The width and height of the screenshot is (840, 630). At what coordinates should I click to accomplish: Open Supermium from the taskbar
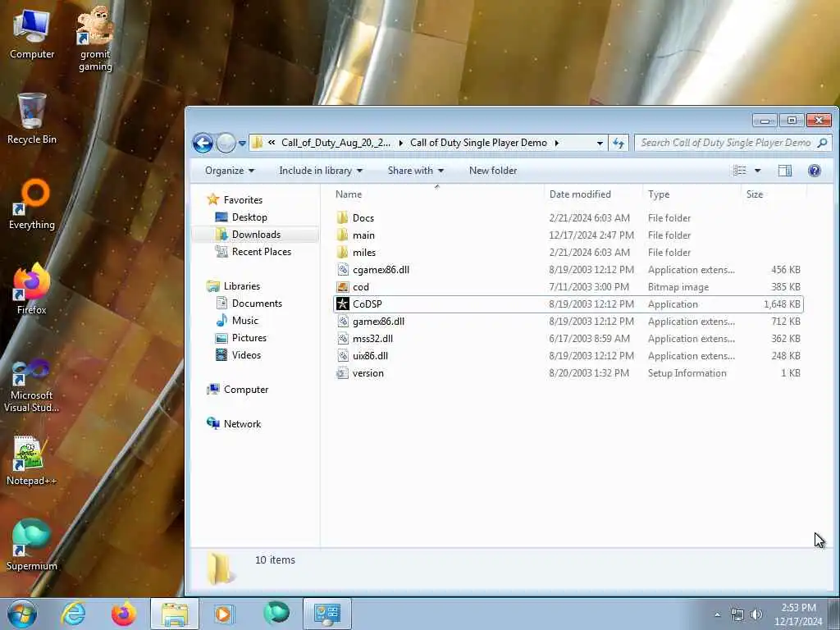[x=276, y=614]
